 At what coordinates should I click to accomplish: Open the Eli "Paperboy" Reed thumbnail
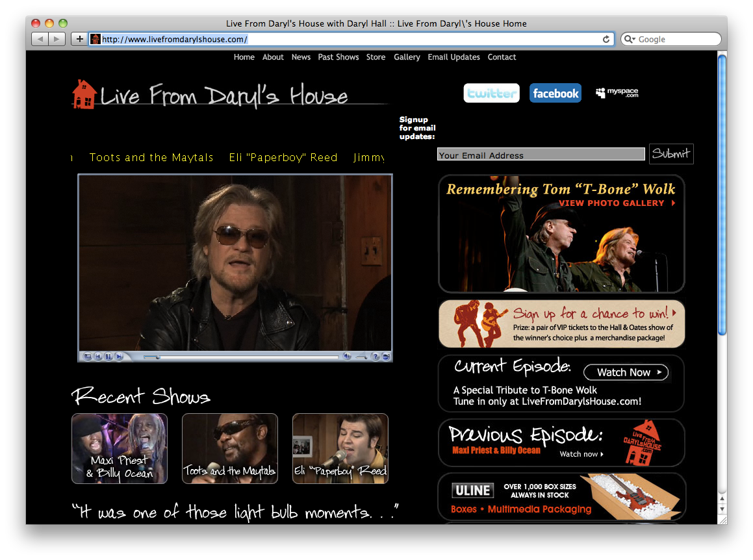(340, 448)
